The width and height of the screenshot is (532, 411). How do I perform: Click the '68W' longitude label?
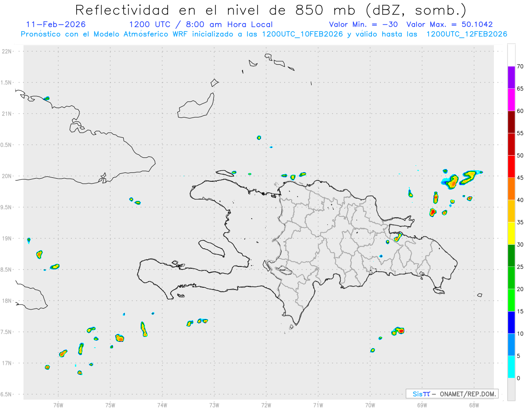[474, 404]
